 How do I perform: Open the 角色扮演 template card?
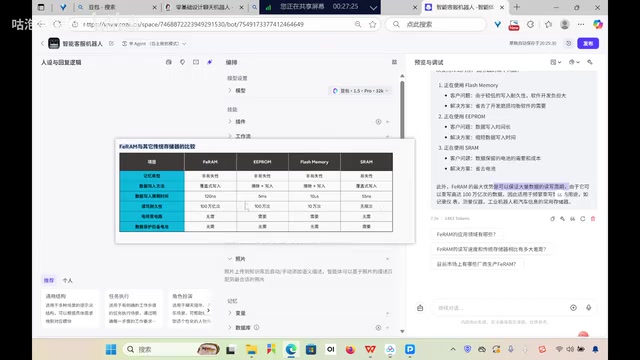pyautogui.click(x=191, y=308)
